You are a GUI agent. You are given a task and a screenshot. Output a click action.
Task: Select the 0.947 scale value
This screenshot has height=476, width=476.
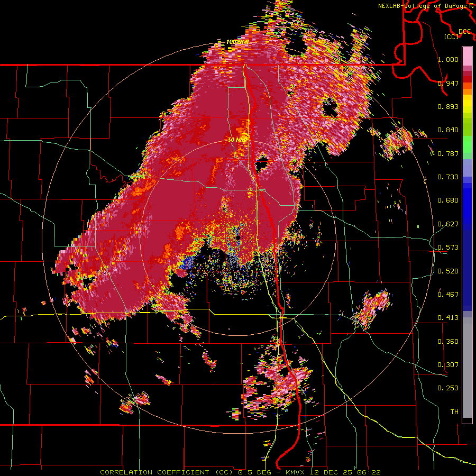coord(448,83)
